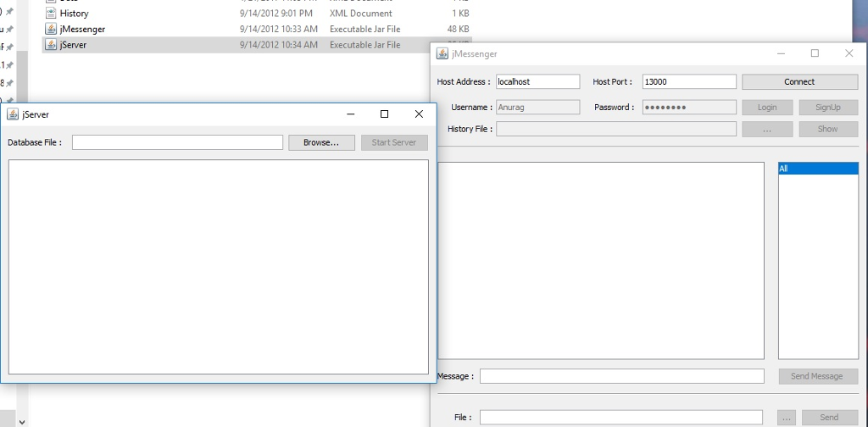The height and width of the screenshot is (427, 868).
Task: Focus the File path field
Action: point(621,417)
